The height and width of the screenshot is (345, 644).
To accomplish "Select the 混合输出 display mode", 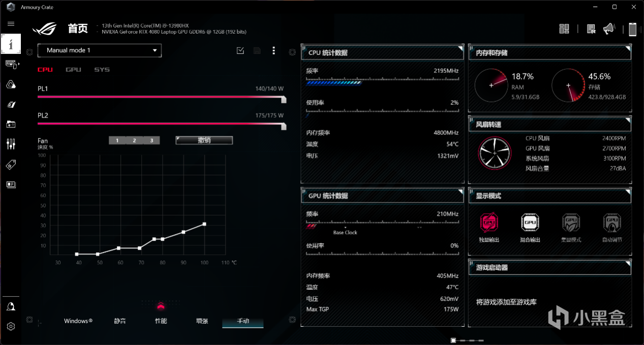I will 530,227.
